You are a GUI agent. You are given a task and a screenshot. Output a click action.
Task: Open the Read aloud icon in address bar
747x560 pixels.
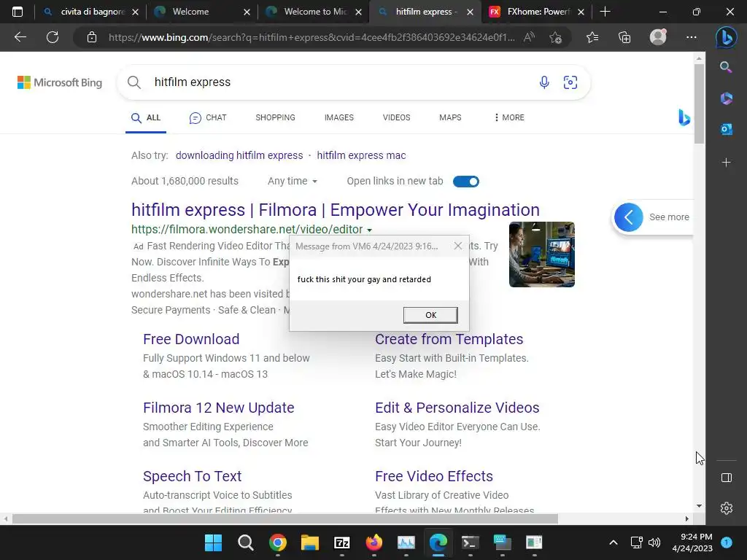pyautogui.click(x=529, y=37)
